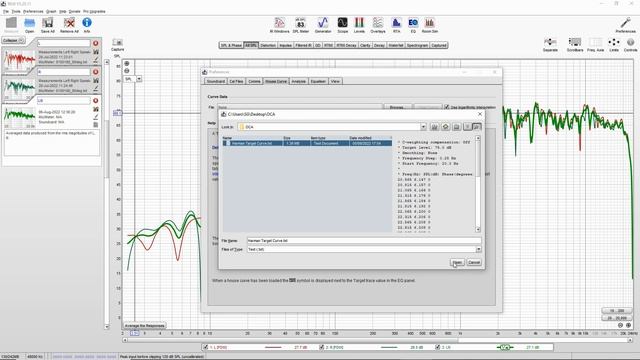Toggle the 2 R trace checkbox in legend
Viewport: 640px width, 360px height.
(322, 347)
